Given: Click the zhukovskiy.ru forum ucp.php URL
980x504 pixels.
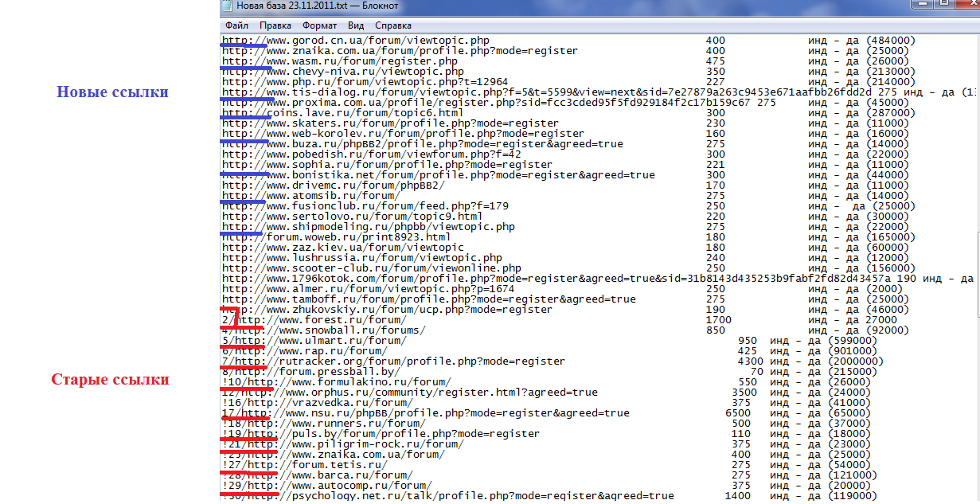Looking at the screenshot, I should tap(387, 310).
